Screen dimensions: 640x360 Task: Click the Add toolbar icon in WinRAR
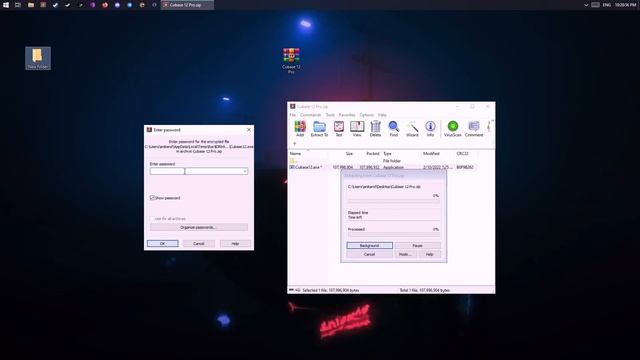click(x=300, y=129)
